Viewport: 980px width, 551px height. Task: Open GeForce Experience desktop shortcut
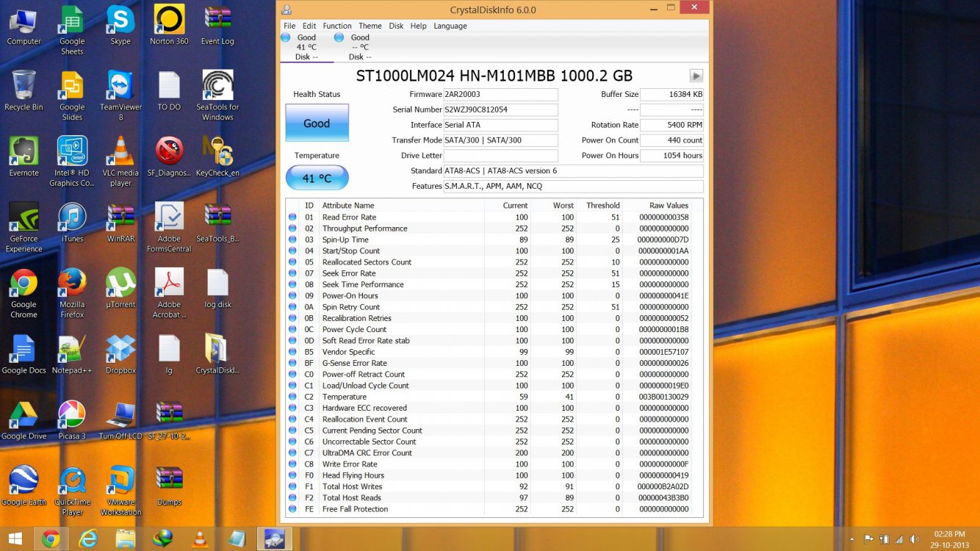coord(24,228)
